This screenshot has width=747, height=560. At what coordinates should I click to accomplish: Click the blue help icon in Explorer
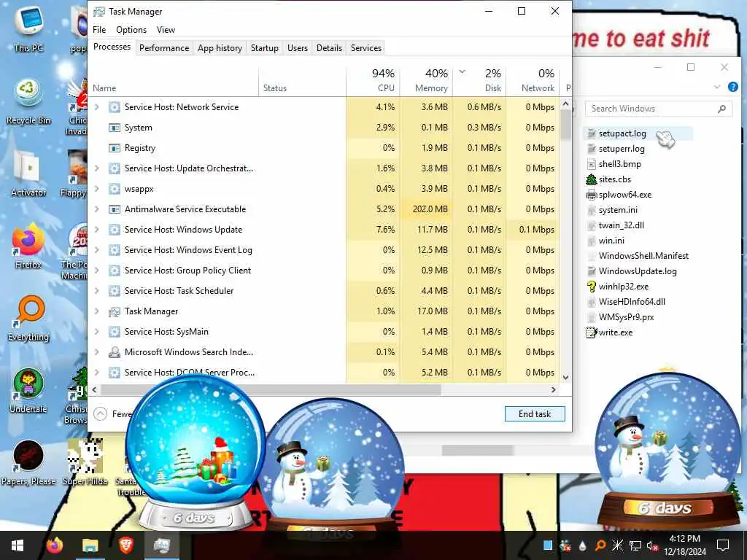[x=732, y=87]
